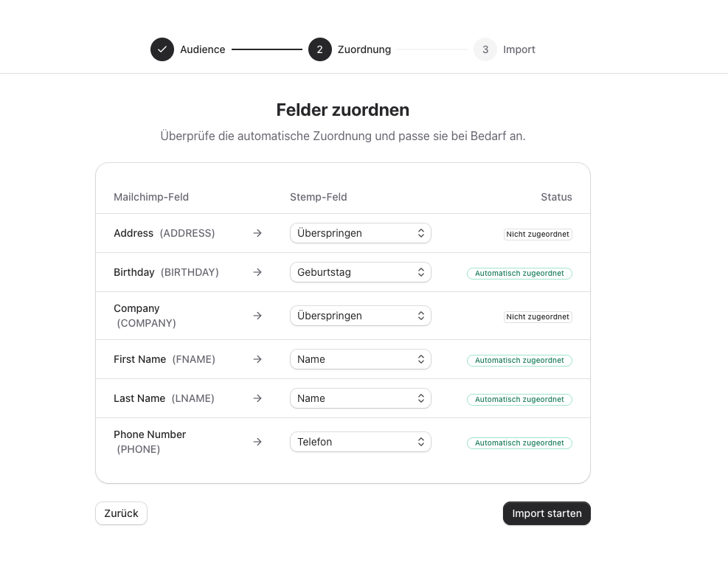Viewport: 728px width, 576px height.
Task: Expand the Company field mapping dropdown
Action: (x=360, y=316)
